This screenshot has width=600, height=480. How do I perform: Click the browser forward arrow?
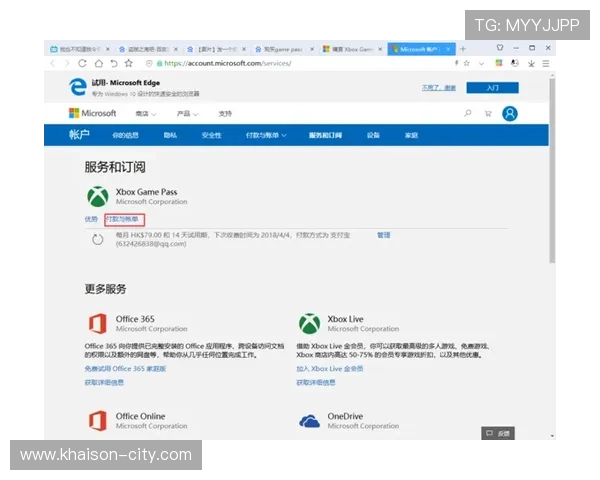[x=67, y=63]
